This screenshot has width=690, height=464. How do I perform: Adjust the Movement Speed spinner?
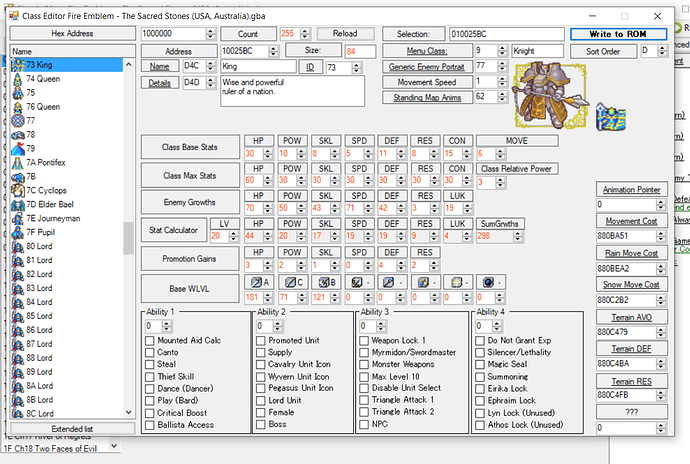pyautogui.click(x=503, y=82)
